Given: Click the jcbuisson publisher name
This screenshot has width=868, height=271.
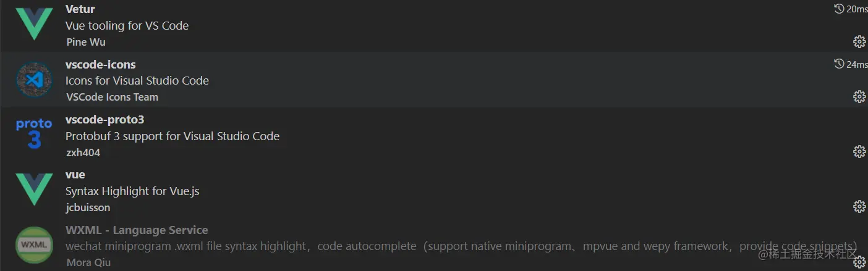Looking at the screenshot, I should 88,207.
